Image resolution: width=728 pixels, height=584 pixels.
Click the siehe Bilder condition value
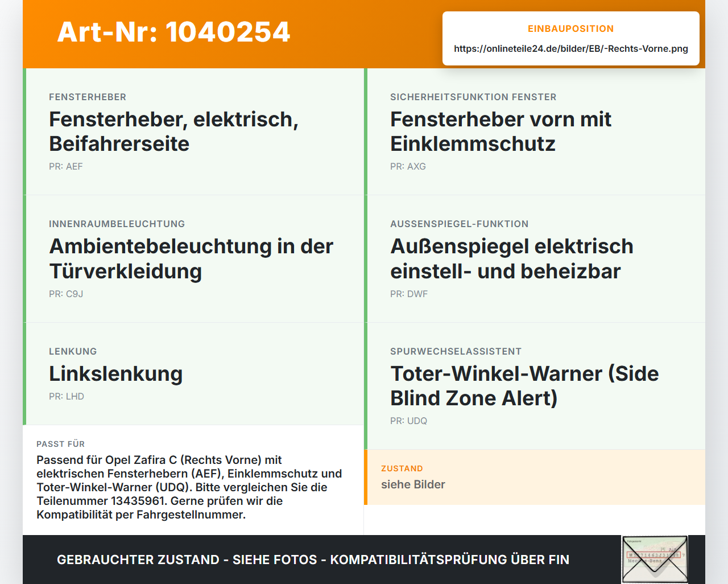pyautogui.click(x=413, y=484)
